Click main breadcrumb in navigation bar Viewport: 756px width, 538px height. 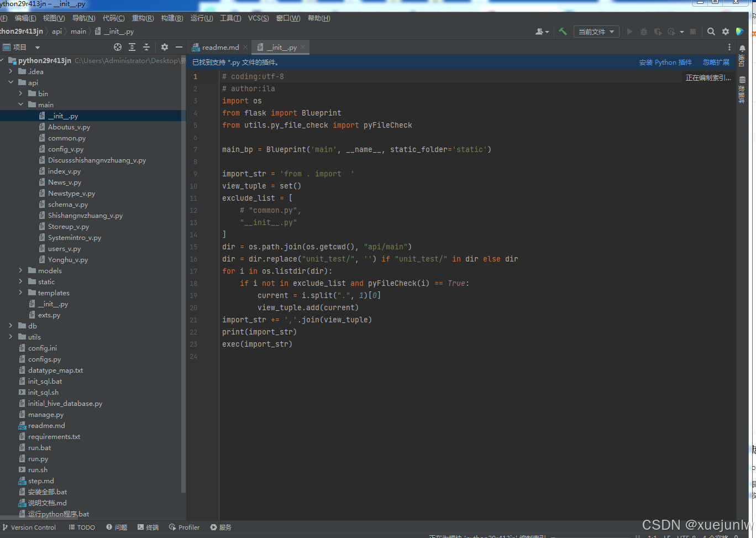click(78, 32)
